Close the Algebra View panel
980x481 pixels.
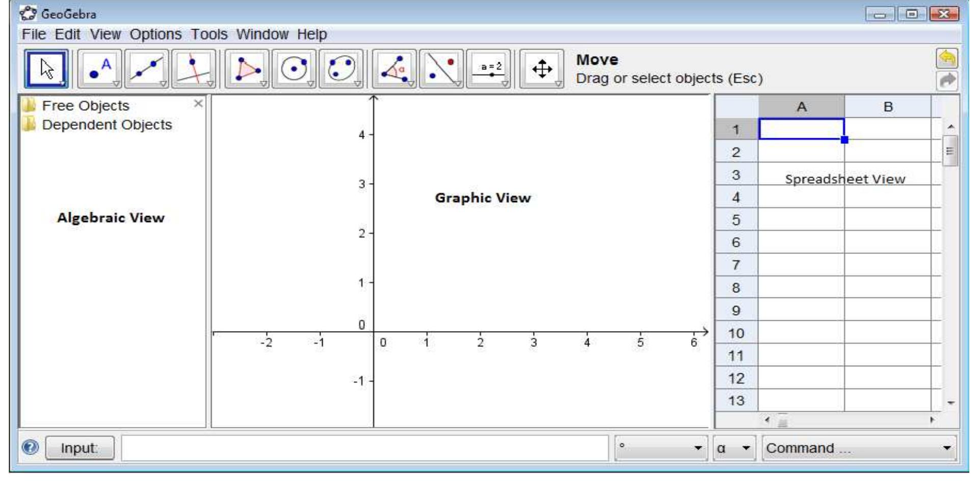coord(198,104)
